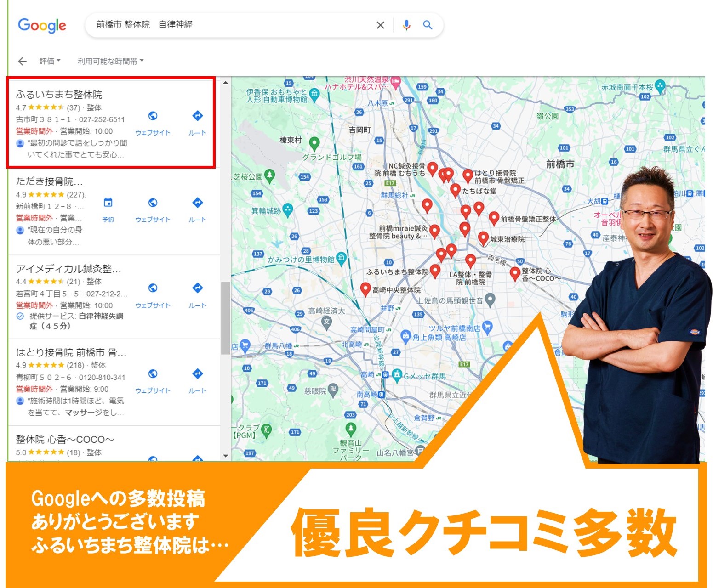Click the Gメッセ群馬 map marker
Screen dimensions: 713x588
397,375
